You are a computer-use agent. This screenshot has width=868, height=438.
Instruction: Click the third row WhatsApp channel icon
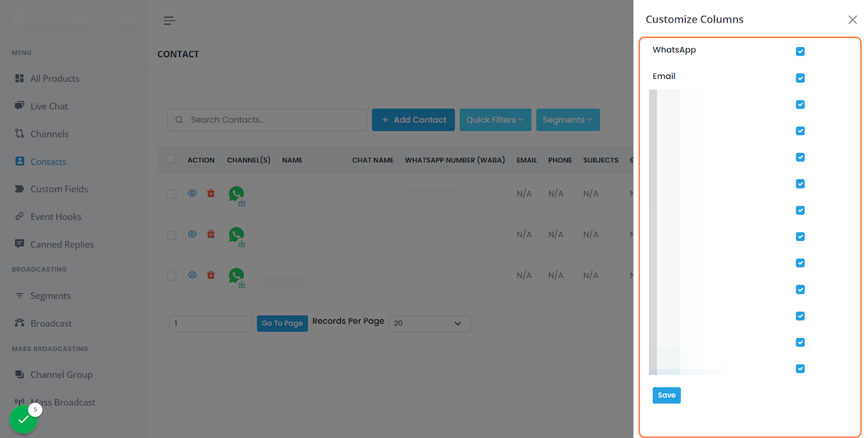(237, 277)
